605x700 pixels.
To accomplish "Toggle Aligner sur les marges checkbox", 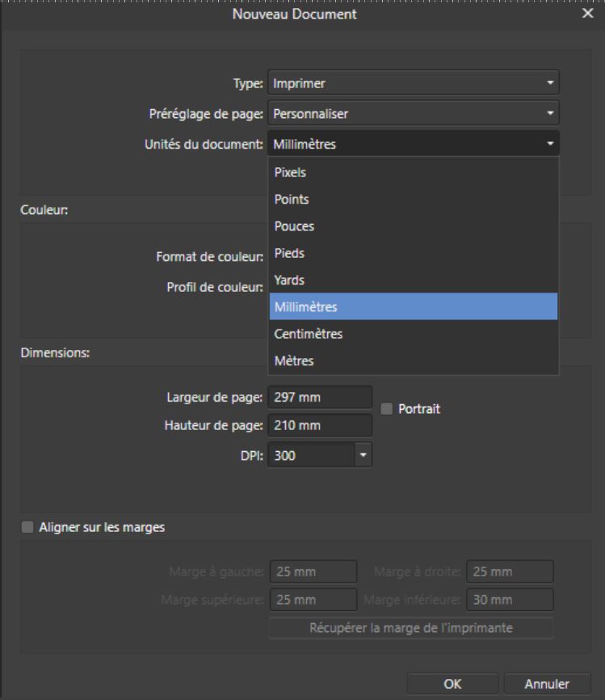I will (x=27, y=527).
